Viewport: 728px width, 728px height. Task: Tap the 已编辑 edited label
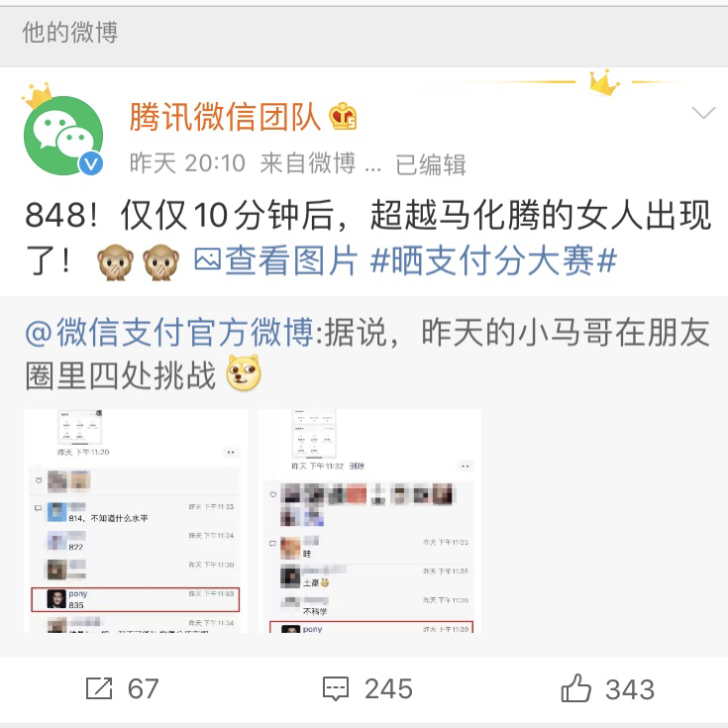[x=431, y=164]
